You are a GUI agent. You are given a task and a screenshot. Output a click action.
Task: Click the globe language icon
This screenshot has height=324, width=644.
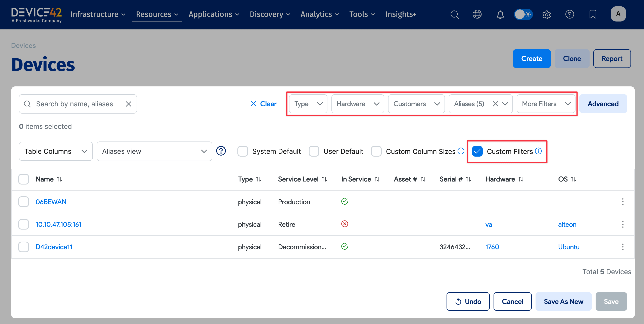[477, 14]
